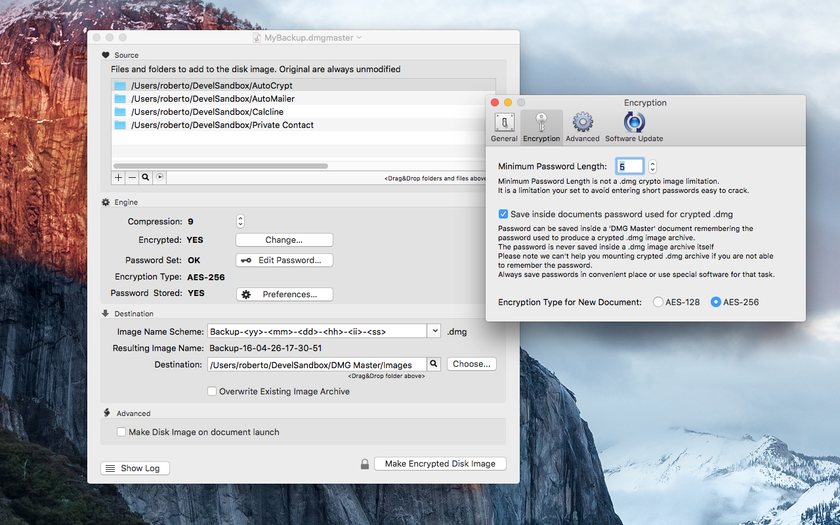Expand the Image Name Scheme dropdown

click(434, 331)
